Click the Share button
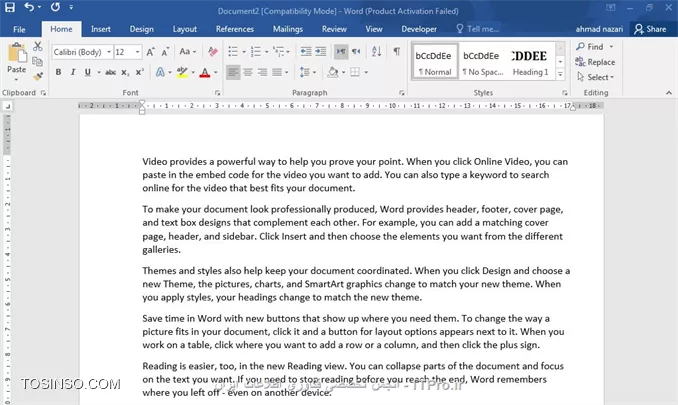678x405 pixels. 650,29
